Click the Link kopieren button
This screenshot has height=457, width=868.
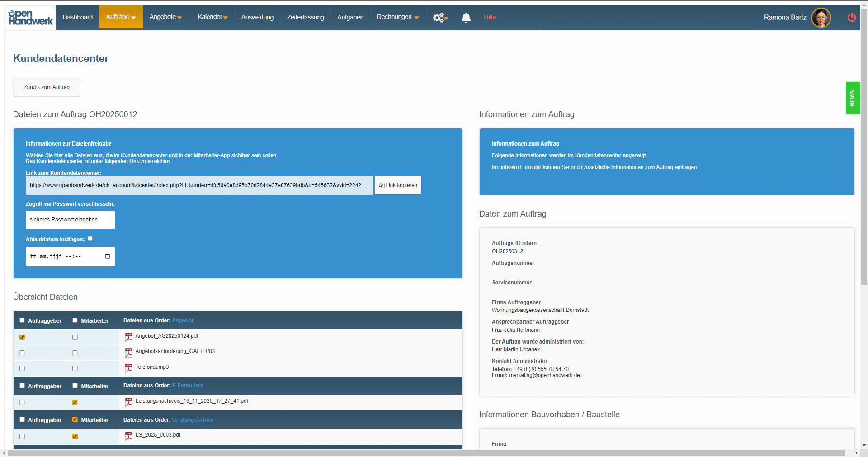[x=398, y=185]
